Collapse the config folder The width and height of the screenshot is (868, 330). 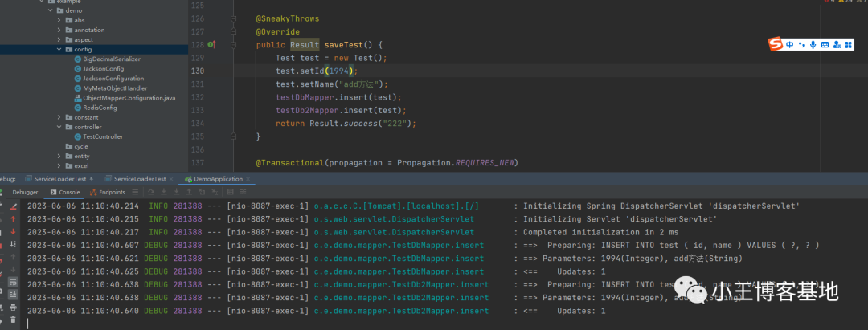(x=59, y=49)
